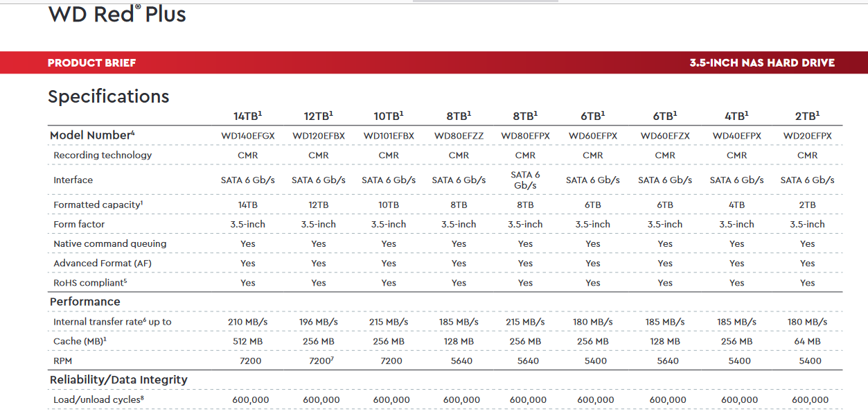Click the Interface row label

coord(73,180)
